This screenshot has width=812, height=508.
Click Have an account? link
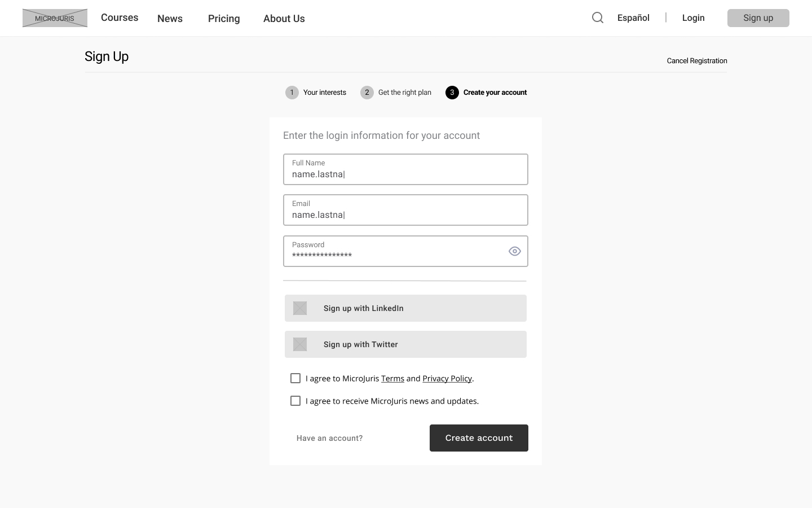[x=329, y=438]
